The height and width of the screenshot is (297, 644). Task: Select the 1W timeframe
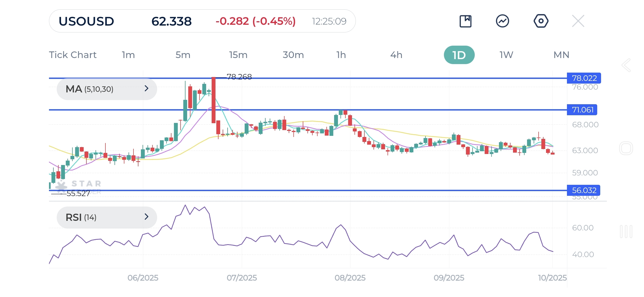pyautogui.click(x=506, y=55)
